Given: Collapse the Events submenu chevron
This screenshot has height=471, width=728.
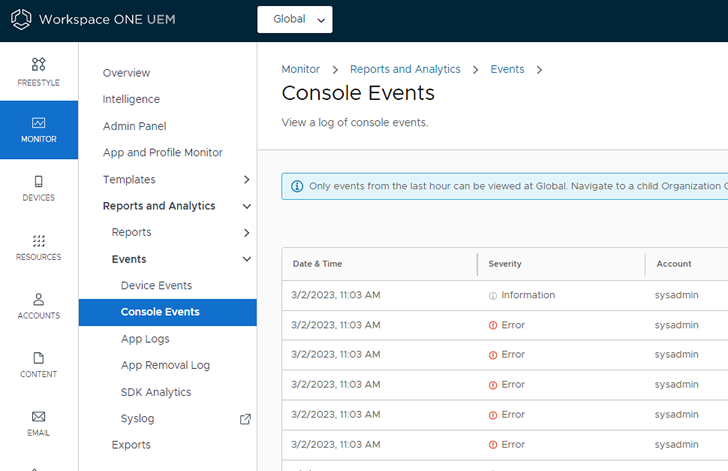Looking at the screenshot, I should coord(247,259).
